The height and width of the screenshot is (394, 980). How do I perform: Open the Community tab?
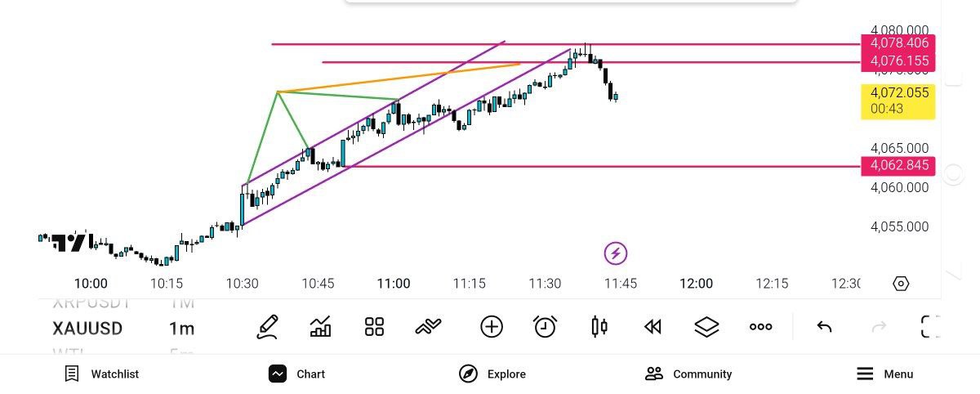click(688, 374)
